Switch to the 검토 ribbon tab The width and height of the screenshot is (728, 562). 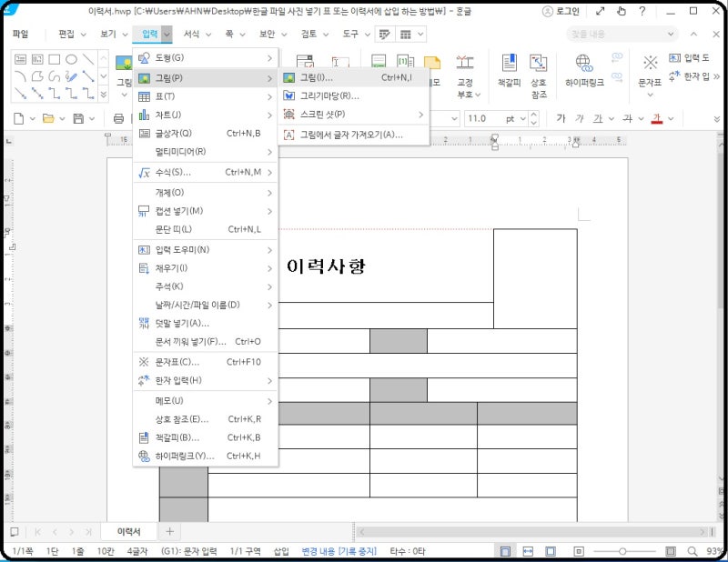click(309, 35)
